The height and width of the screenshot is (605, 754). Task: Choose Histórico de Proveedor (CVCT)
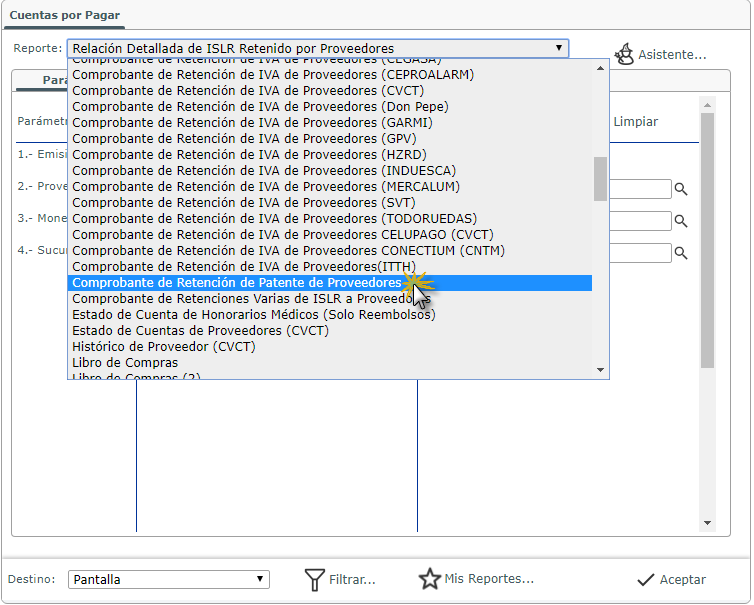point(330,347)
